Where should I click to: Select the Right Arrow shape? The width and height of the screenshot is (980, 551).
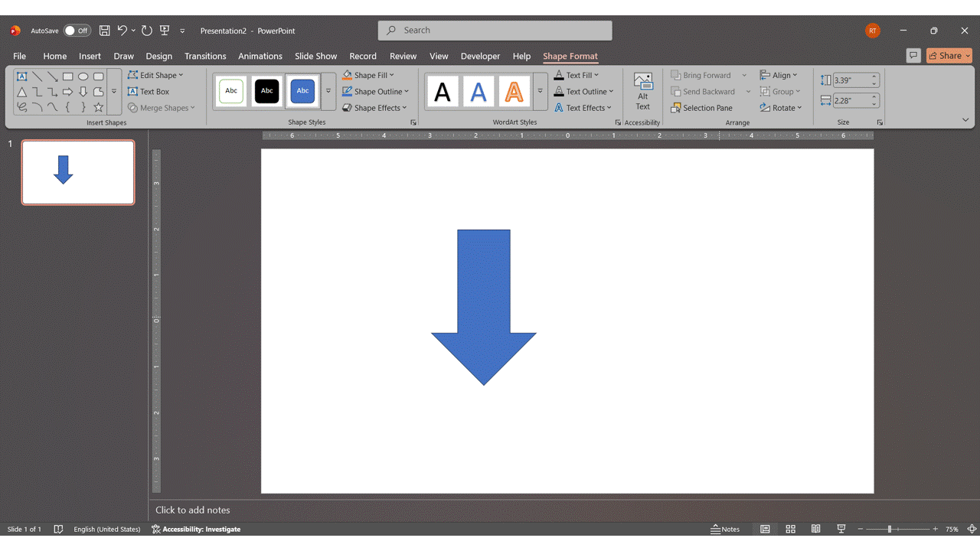coord(67,92)
